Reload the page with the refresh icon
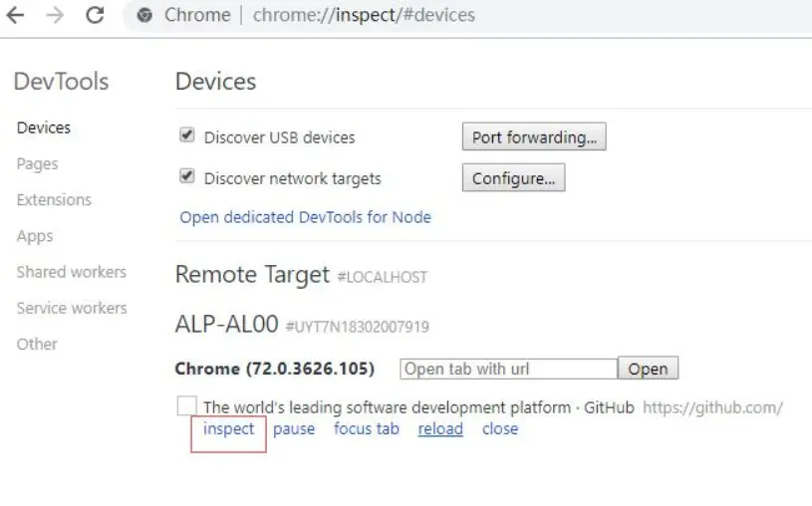The image size is (812, 506). [x=95, y=15]
